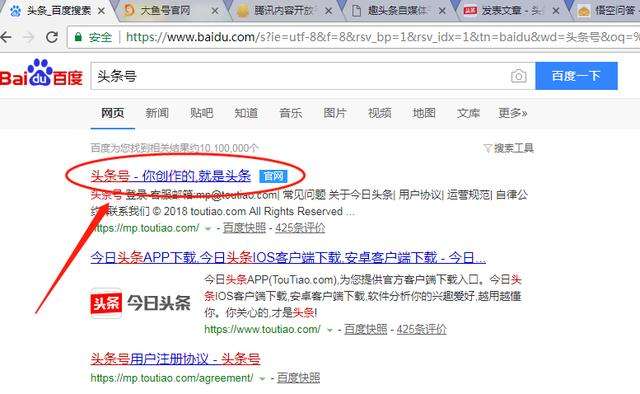Click the 百度一下 search button
This screenshot has width=640, height=394.
tap(576, 76)
